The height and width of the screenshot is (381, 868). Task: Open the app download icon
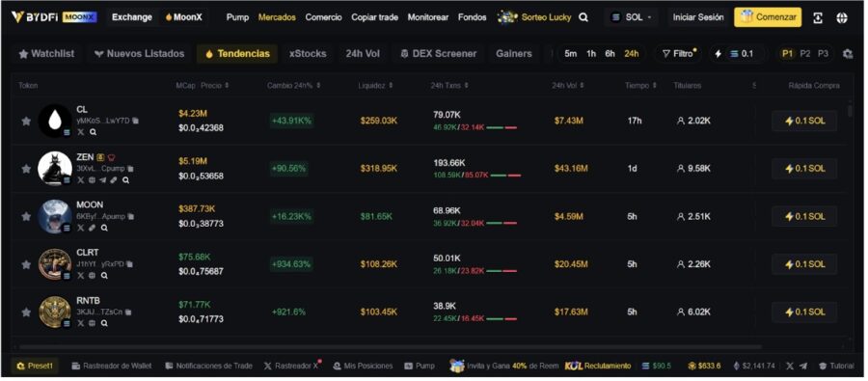click(818, 17)
